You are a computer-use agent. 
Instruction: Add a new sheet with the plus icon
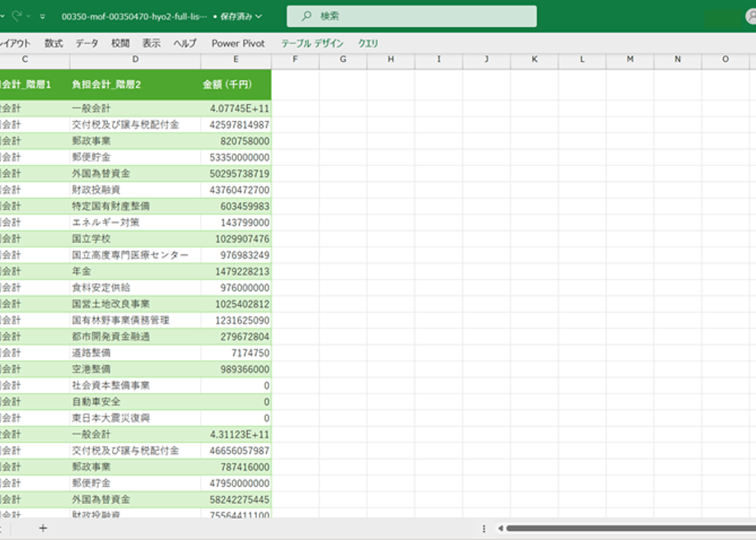(x=43, y=529)
